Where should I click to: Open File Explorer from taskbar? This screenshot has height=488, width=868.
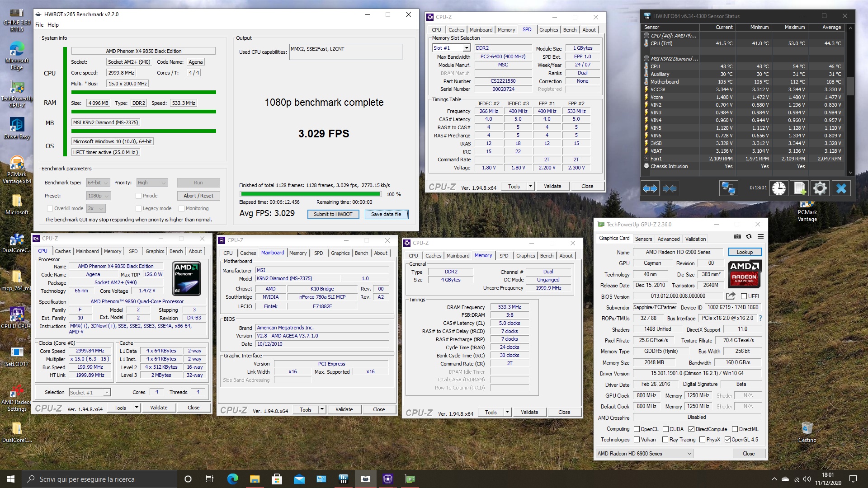(255, 479)
